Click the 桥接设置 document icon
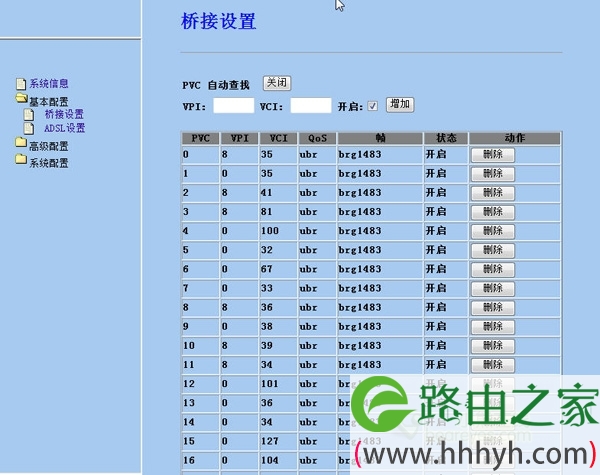The image size is (600, 475). [29, 114]
